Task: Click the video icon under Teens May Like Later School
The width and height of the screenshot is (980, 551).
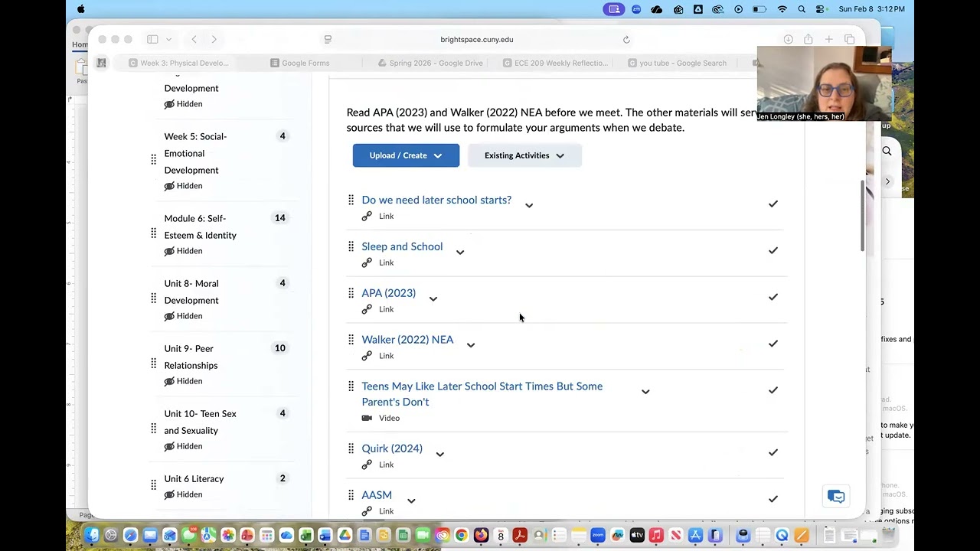Action: click(367, 419)
